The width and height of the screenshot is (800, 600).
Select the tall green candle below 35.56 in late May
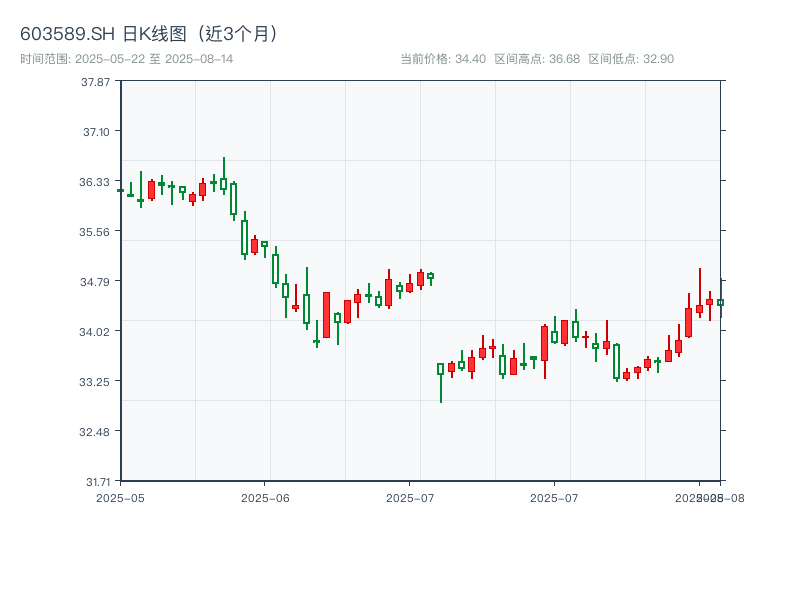(244, 237)
